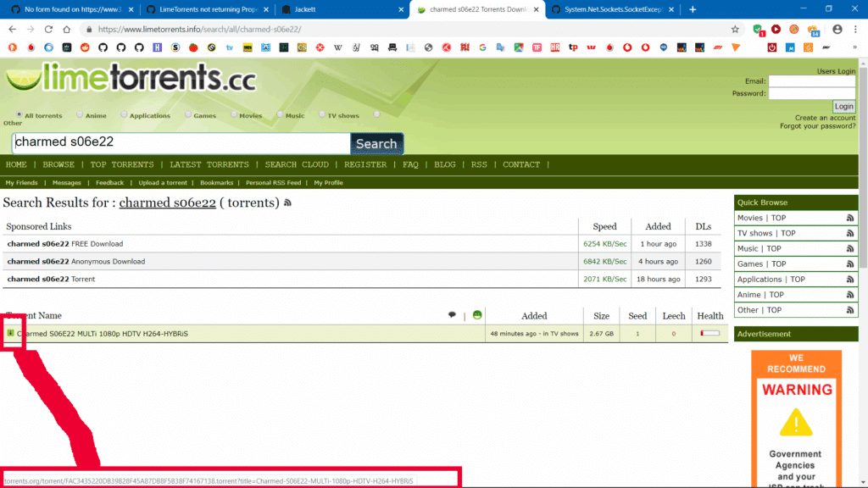Screen dimensions: 868x488
Task: Select the TV shows radio button
Action: [x=322, y=114]
